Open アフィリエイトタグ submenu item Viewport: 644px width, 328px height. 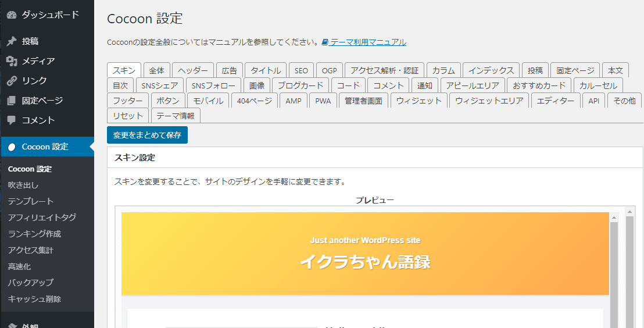click(x=42, y=218)
